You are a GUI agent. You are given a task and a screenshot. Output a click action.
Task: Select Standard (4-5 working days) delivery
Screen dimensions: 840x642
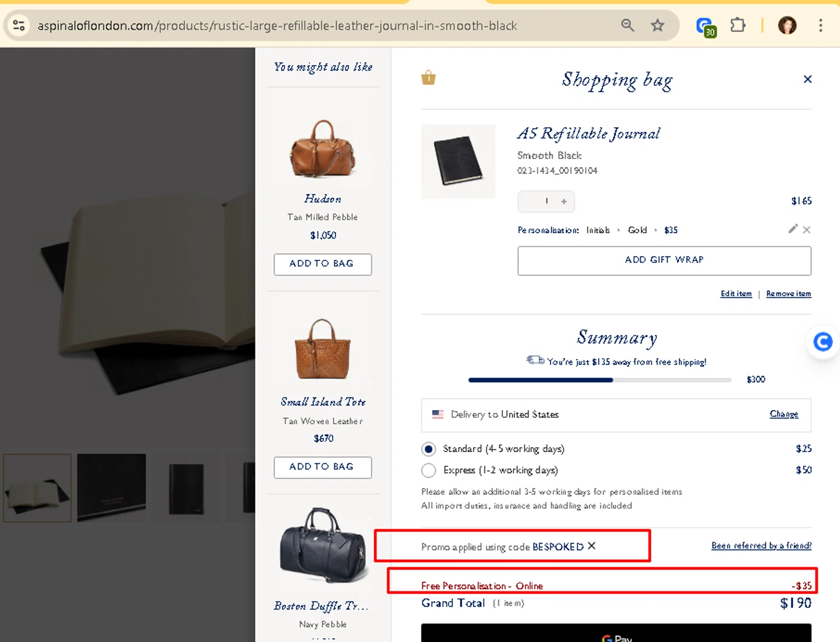[x=428, y=449]
